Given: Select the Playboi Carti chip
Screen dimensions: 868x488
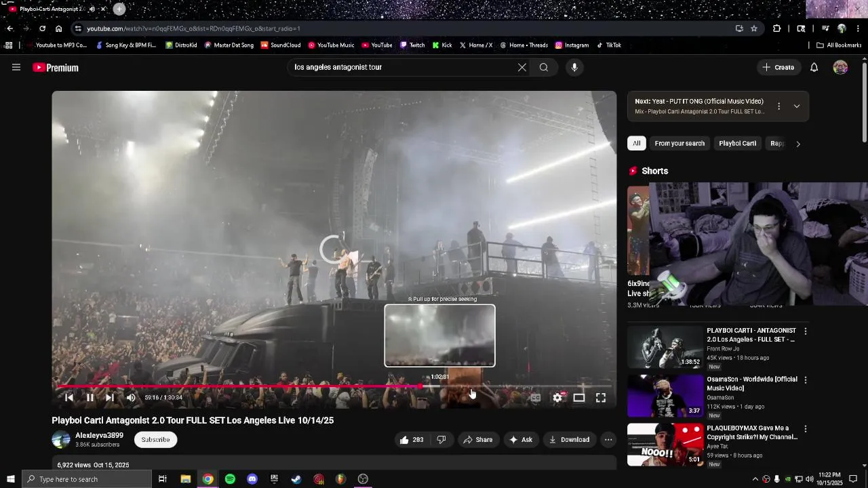Looking at the screenshot, I should [737, 144].
